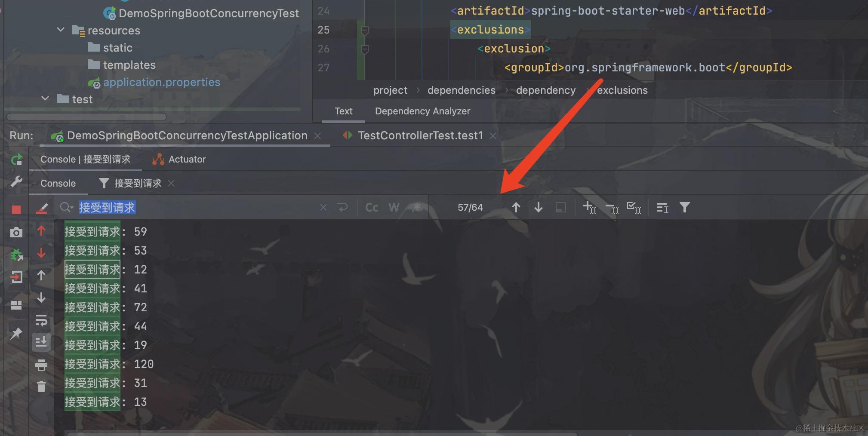
Task: Click the green Rerun application icon
Action: 16,160
